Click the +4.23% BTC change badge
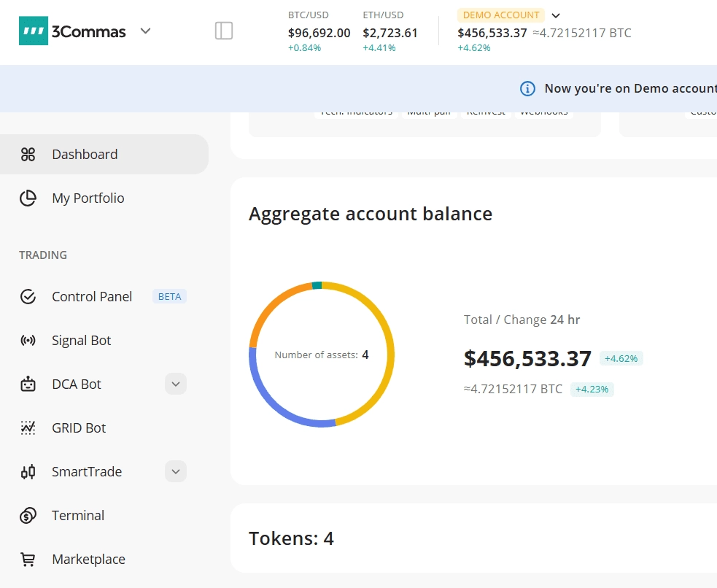 [x=592, y=389]
